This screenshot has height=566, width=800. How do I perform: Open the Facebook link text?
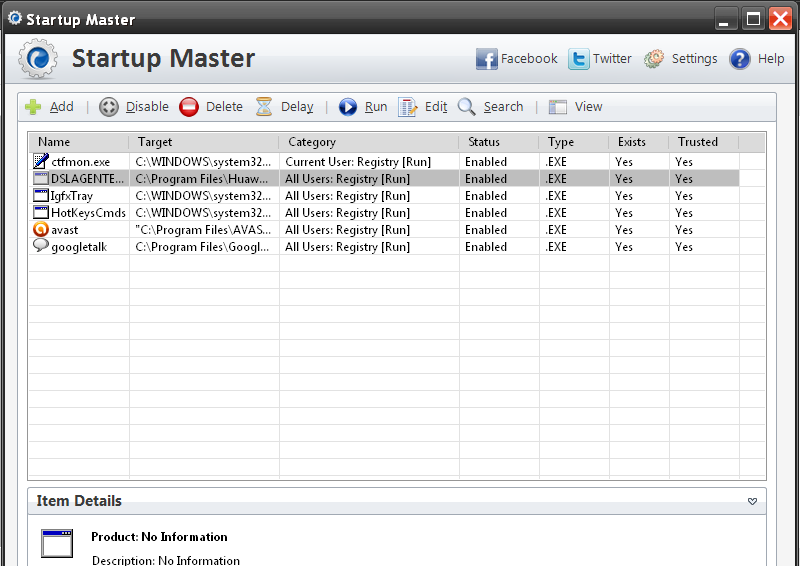click(529, 59)
